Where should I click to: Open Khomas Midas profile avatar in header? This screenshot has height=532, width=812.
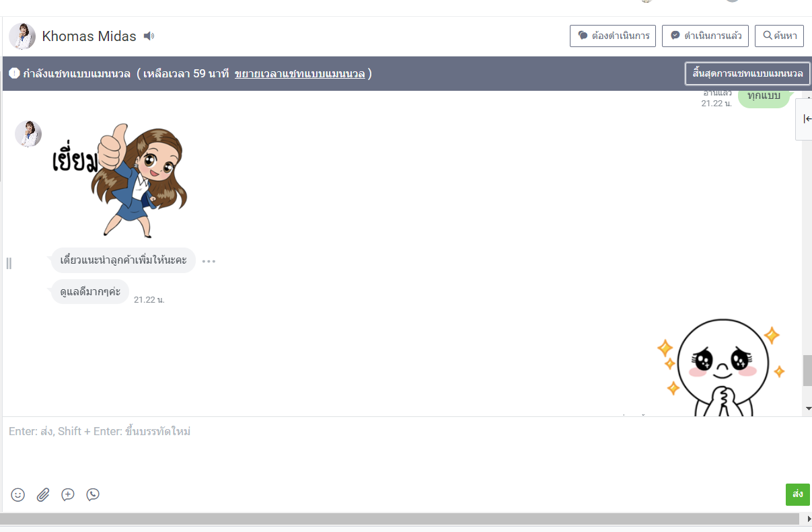(x=22, y=36)
